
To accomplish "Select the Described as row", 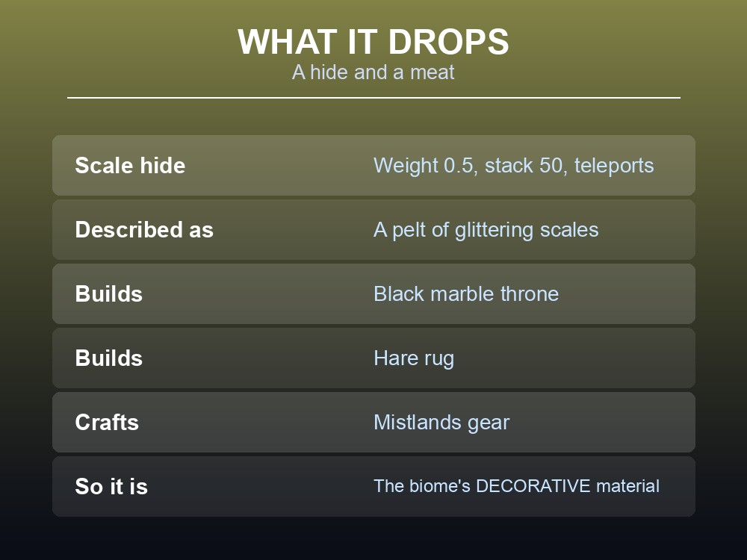I will (x=373, y=229).
